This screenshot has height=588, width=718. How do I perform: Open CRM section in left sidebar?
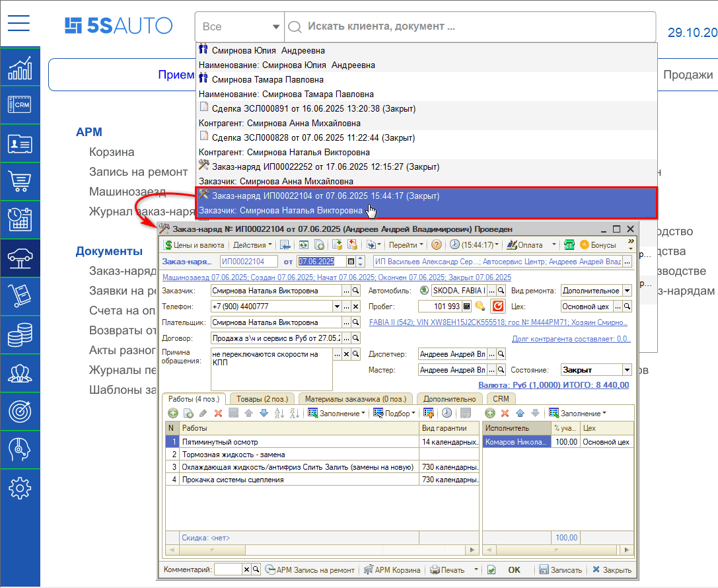20,104
